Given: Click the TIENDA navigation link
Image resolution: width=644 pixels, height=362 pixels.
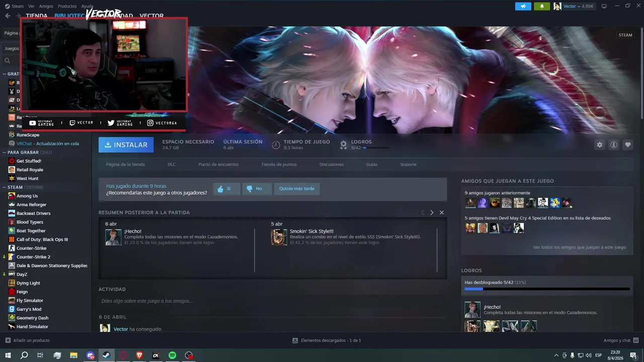Looking at the screenshot, I should click(x=37, y=16).
